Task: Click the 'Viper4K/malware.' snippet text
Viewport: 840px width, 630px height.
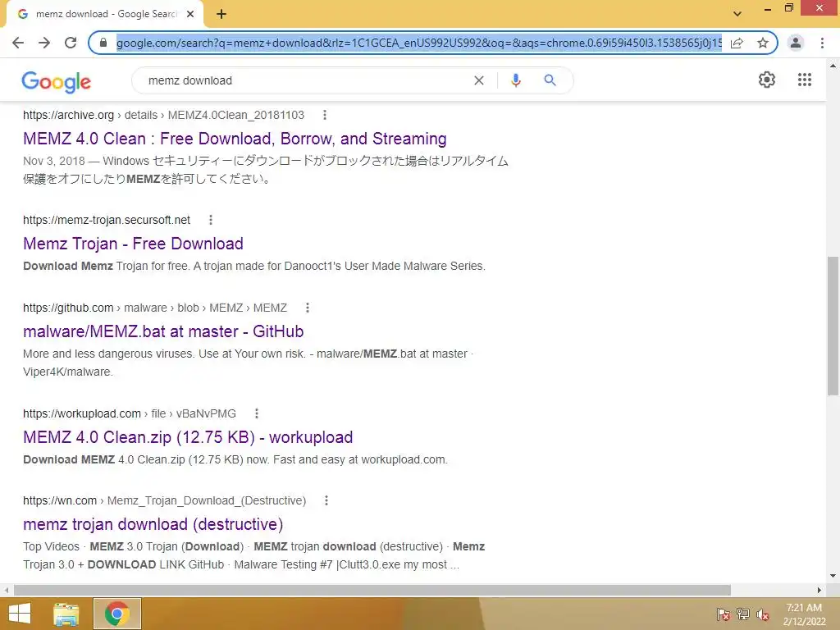Action: click(x=68, y=372)
